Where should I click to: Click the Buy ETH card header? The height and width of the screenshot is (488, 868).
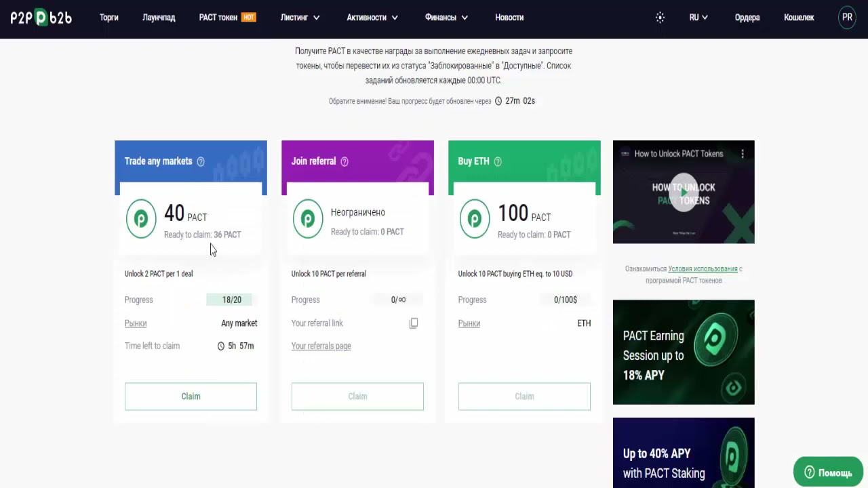[524, 161]
